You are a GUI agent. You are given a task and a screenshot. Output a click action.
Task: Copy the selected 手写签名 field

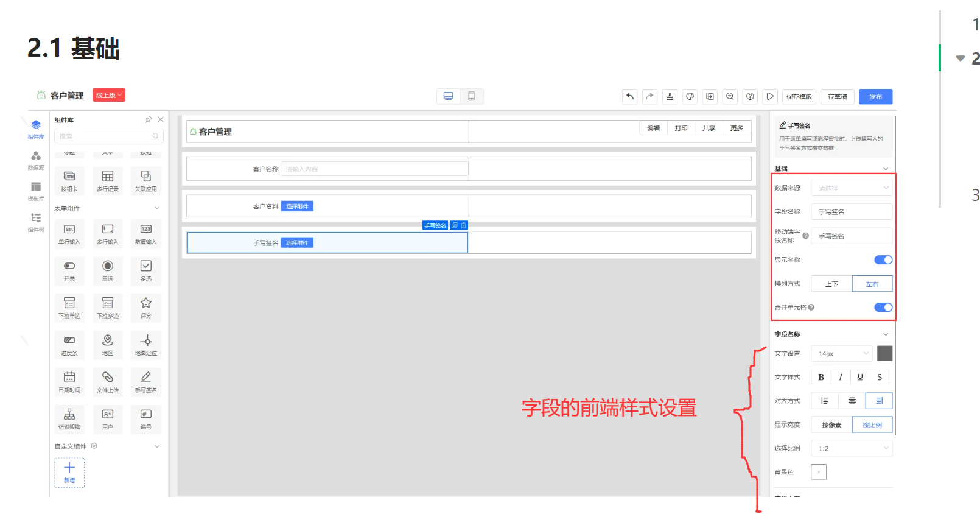tap(454, 225)
